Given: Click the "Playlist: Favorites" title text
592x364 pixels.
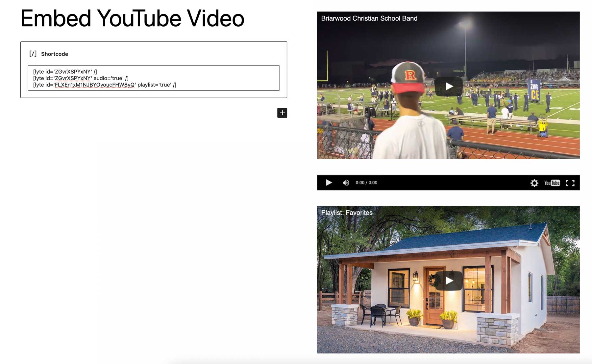Looking at the screenshot, I should pyautogui.click(x=347, y=213).
